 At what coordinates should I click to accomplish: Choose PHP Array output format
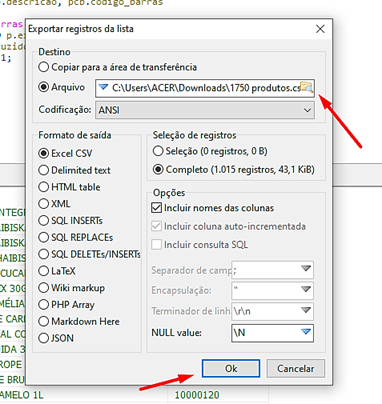(67, 304)
